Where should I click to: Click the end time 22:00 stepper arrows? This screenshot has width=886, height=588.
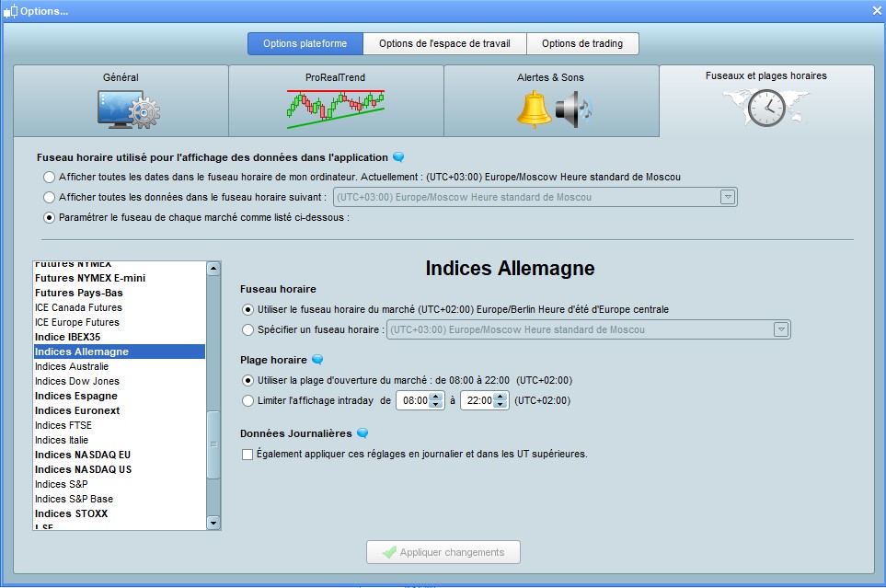[501, 400]
